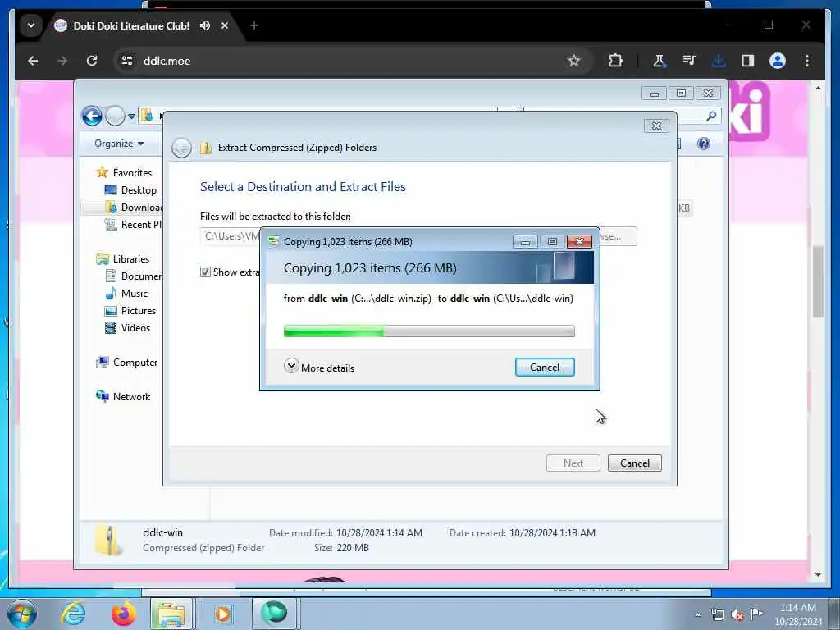Open Chrome Labs flask icon
840x630 pixels.
tap(659, 61)
